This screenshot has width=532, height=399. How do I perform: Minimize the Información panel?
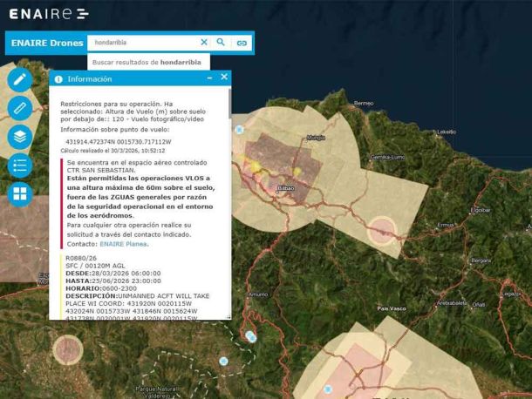[x=209, y=78]
